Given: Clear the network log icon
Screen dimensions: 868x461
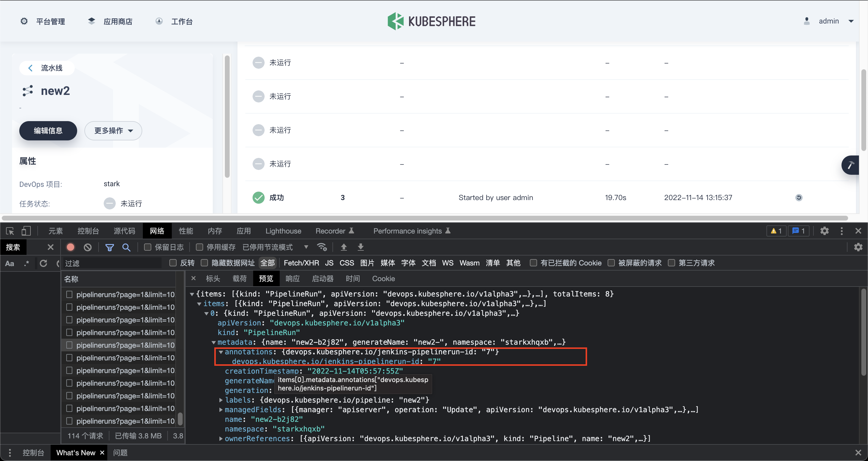Looking at the screenshot, I should tap(88, 247).
